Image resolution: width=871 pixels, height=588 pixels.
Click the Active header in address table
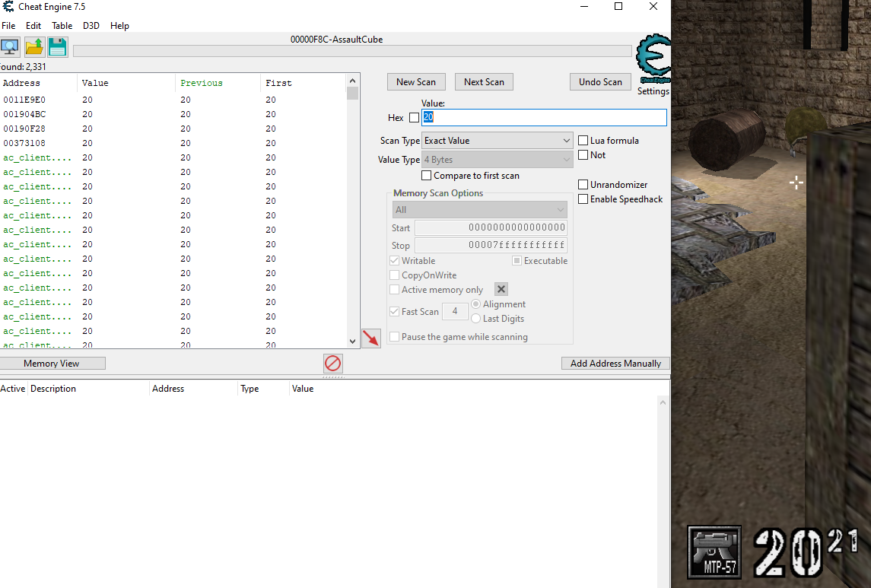pos(13,389)
